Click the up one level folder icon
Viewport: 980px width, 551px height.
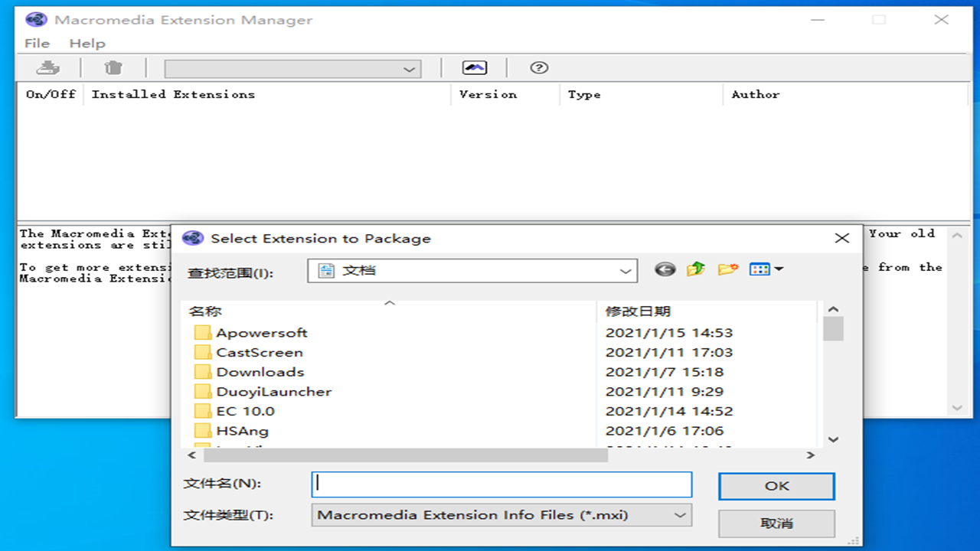pyautogui.click(x=696, y=269)
